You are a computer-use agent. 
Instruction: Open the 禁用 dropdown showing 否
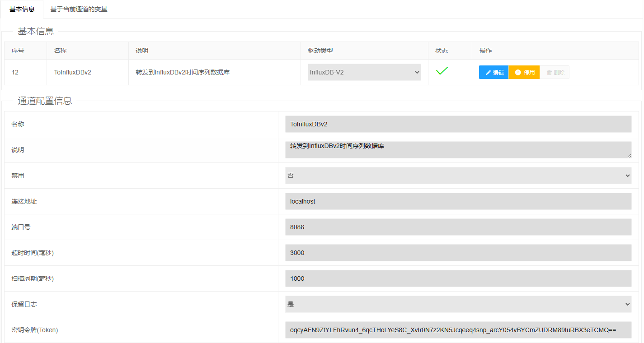pos(458,176)
